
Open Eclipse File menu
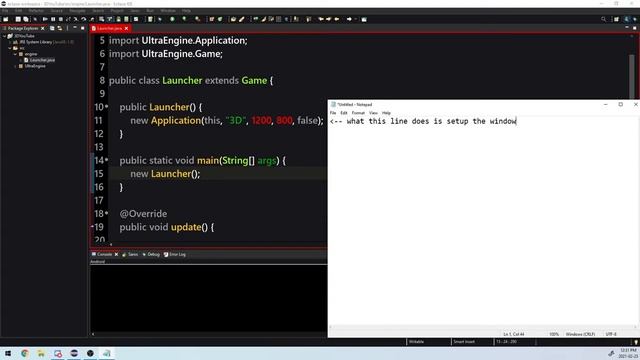5,11
